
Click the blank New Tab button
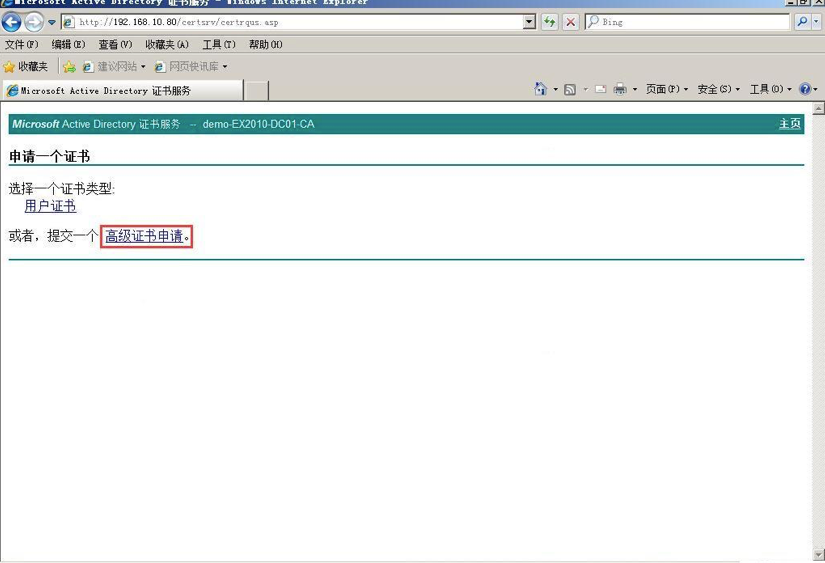257,91
